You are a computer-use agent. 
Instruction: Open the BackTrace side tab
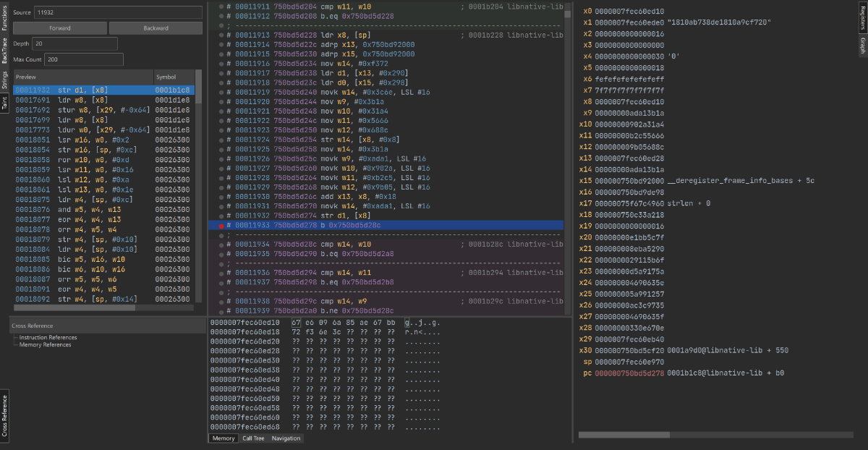pos(4,49)
